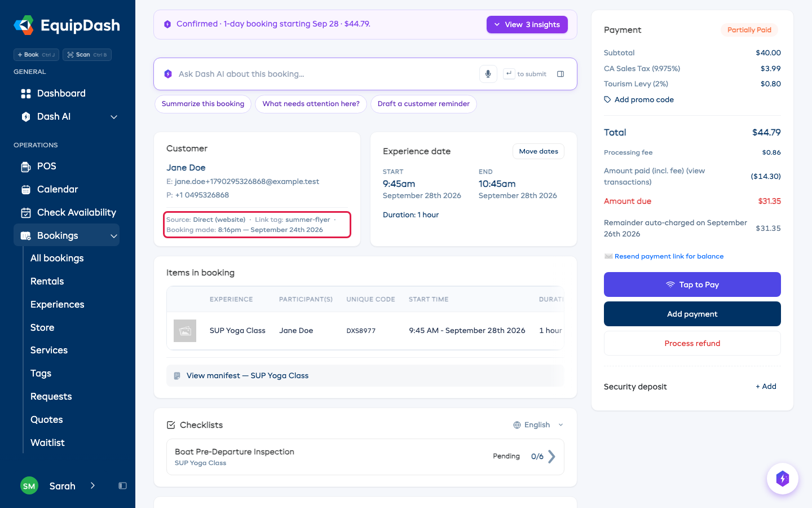Image resolution: width=812 pixels, height=508 pixels.
Task: Open the View 3 insights dropdown
Action: tap(527, 24)
